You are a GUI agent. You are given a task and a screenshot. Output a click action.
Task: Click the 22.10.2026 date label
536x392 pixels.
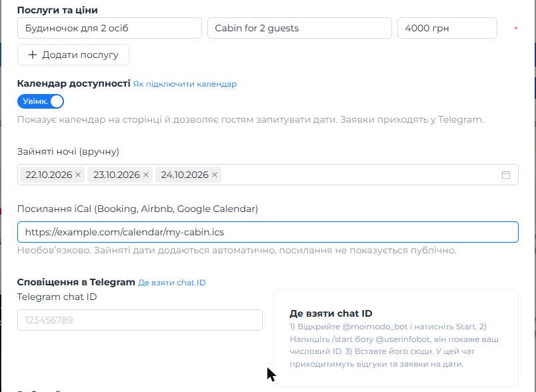coord(49,175)
